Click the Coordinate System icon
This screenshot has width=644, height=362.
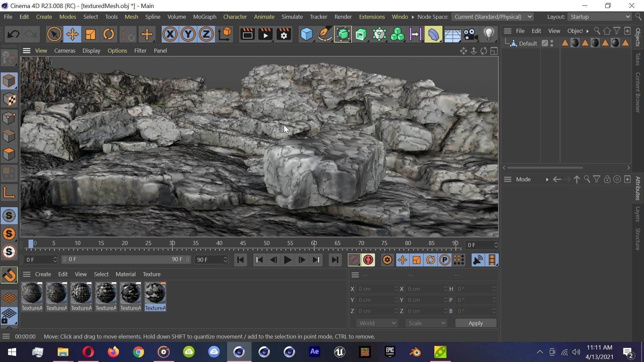coord(225,34)
